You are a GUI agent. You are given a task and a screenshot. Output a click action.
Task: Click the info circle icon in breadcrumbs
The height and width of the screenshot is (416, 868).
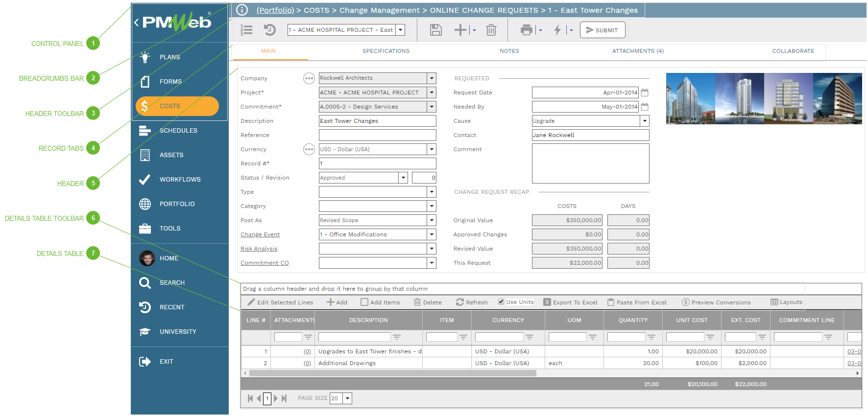click(242, 10)
